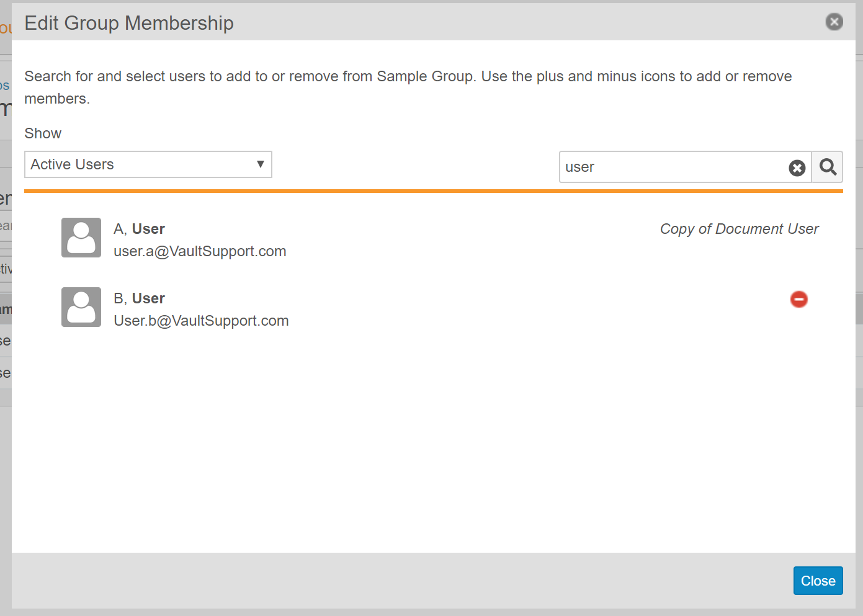Click the orange divider under the search bar
The width and height of the screenshot is (863, 616).
(x=433, y=191)
